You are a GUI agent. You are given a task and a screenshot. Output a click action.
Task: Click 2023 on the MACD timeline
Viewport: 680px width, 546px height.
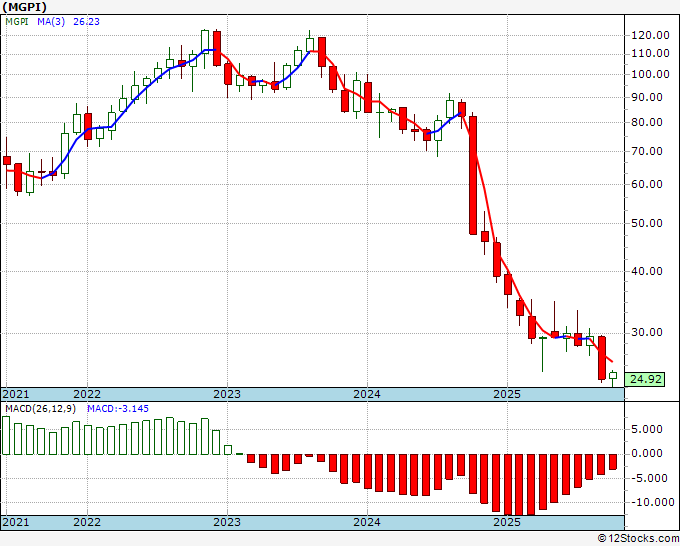(227, 522)
